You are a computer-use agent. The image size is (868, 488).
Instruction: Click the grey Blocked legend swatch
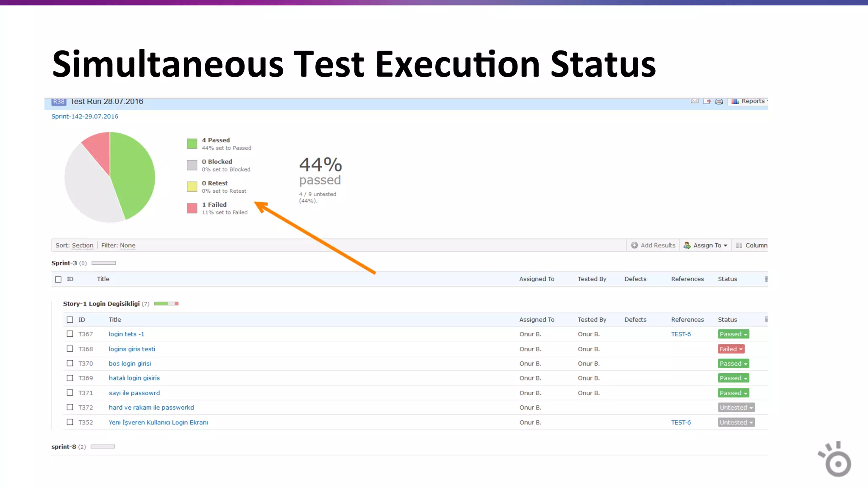pyautogui.click(x=192, y=165)
